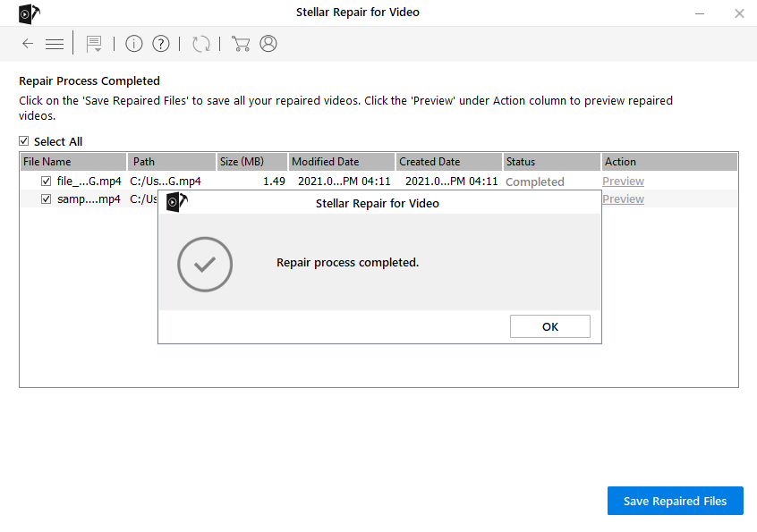Screen dimensions: 757x532
Task: Click the update refresh arrows icon
Action: click(x=200, y=44)
